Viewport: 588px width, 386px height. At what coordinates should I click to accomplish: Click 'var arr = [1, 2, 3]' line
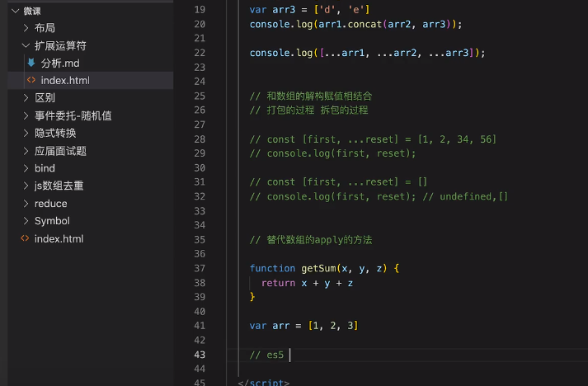[x=304, y=326]
